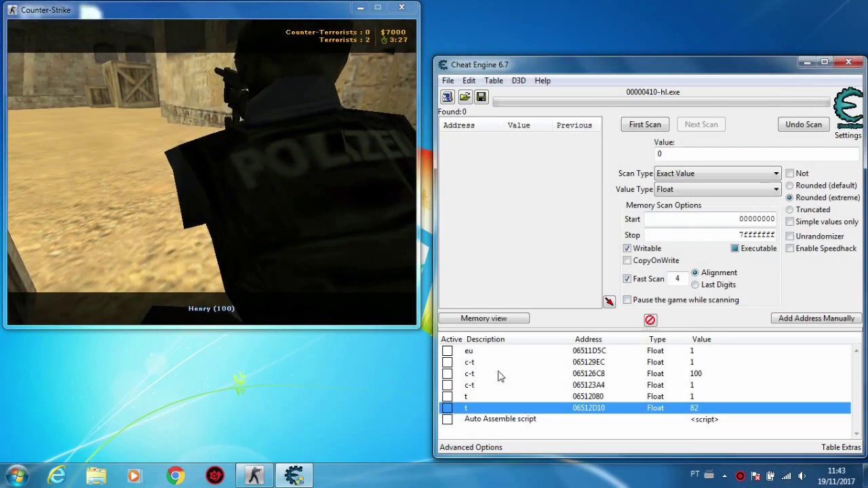868x488 pixels.
Task: Click the Description column header
Action: tap(486, 340)
